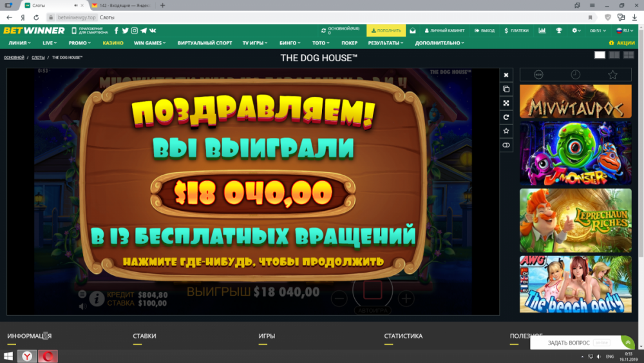Open the slot game menu icon
644x363 pixels.
(x=82, y=294)
